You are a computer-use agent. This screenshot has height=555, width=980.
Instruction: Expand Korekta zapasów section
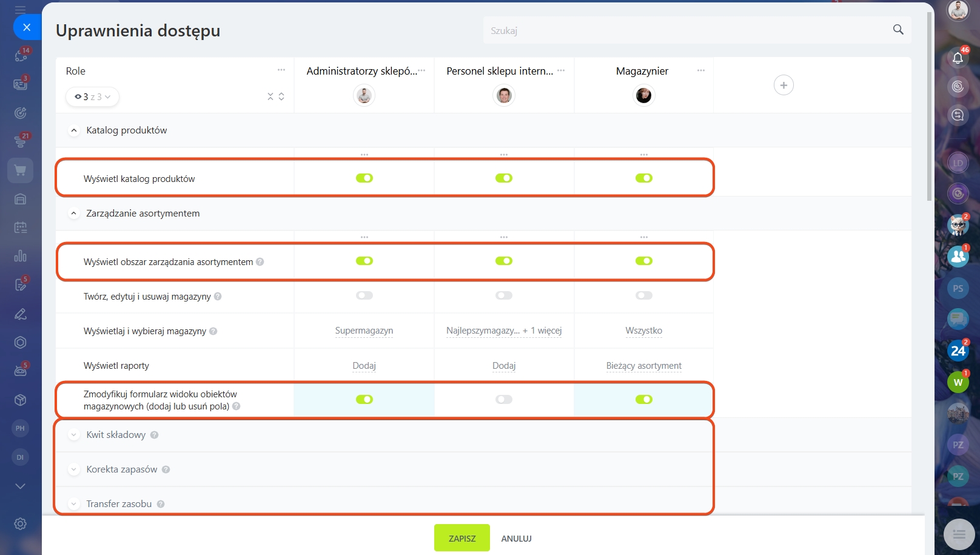click(74, 469)
